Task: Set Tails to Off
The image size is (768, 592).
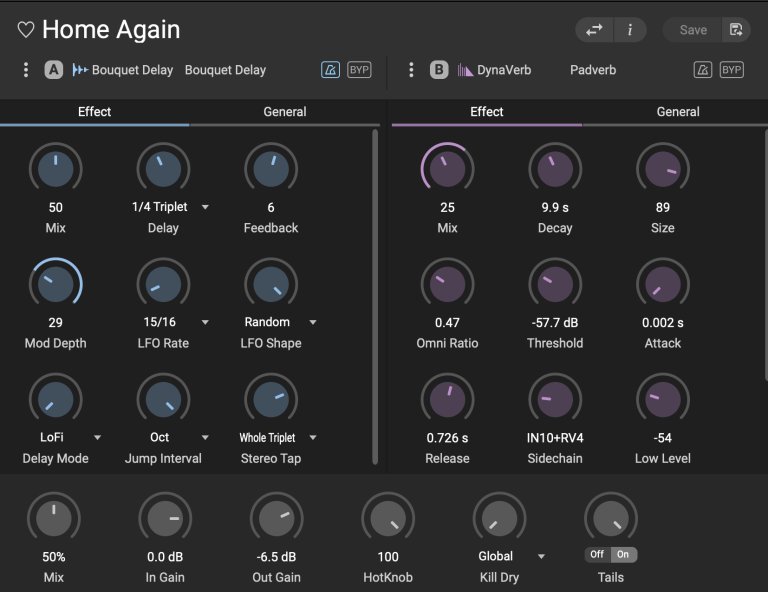Action: pyautogui.click(x=597, y=554)
